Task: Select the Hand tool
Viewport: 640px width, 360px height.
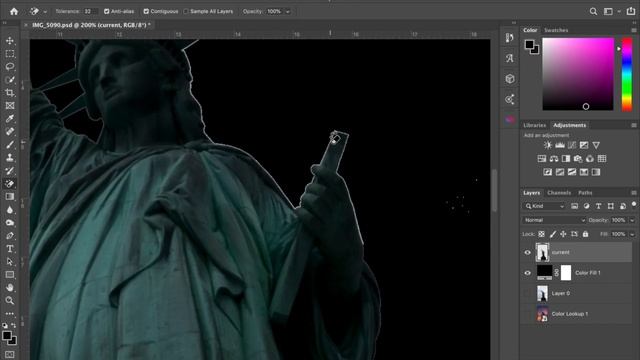Action: point(10,288)
